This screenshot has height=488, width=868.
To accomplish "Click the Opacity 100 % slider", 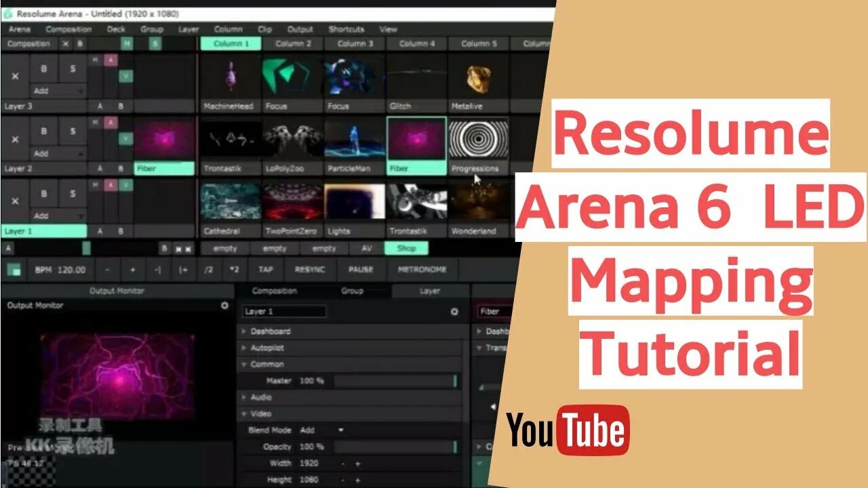I will coord(395,447).
